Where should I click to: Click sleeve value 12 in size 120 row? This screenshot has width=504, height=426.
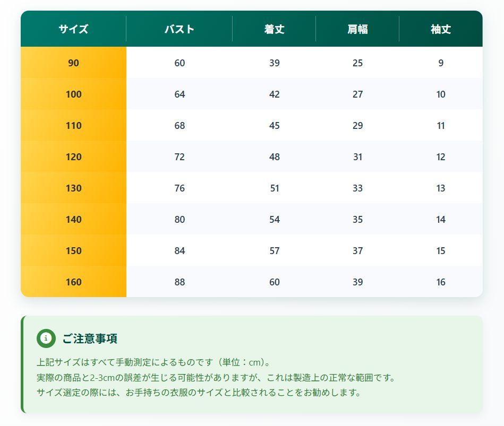441,157
